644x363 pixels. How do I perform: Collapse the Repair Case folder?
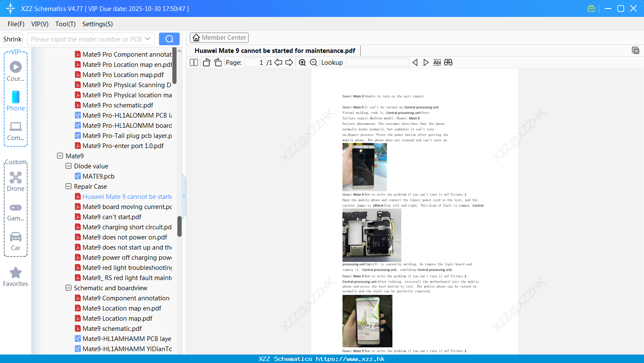pyautogui.click(x=69, y=186)
